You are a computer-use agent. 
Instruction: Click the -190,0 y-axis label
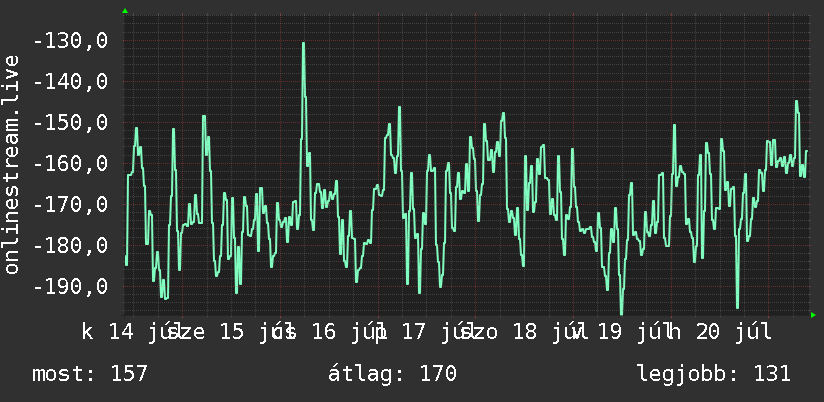pyautogui.click(x=70, y=286)
